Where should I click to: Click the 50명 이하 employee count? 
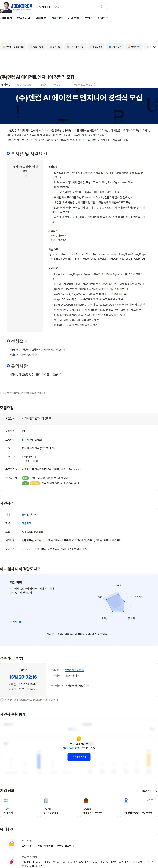tap(8, 813)
